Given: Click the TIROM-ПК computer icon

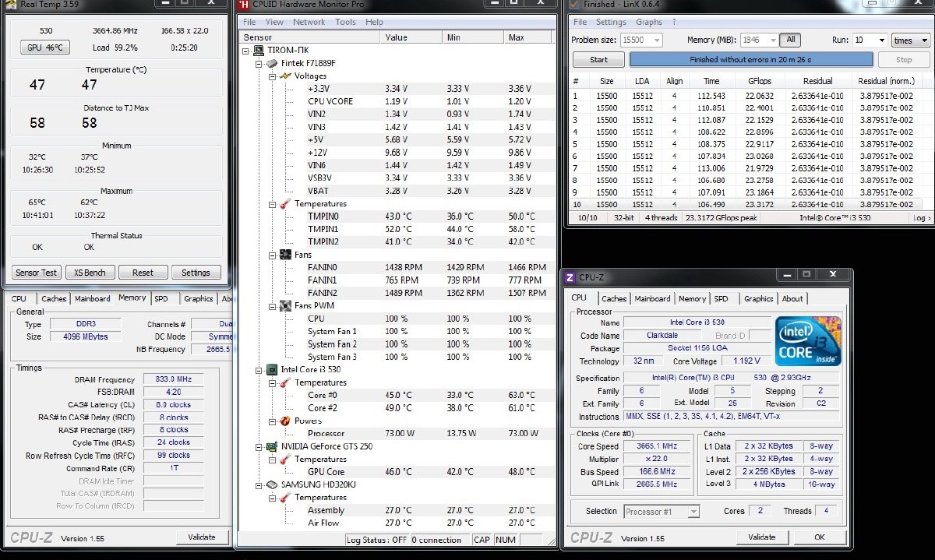Looking at the screenshot, I should [x=259, y=51].
